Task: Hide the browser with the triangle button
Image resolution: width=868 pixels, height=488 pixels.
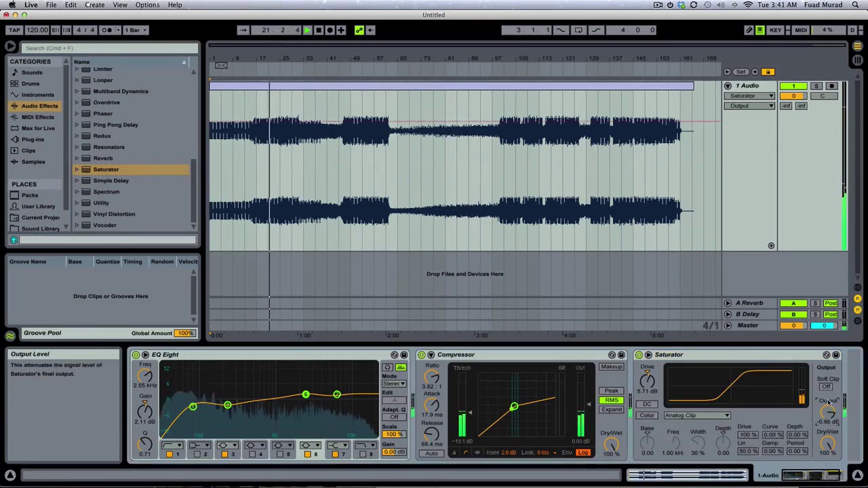Action: [x=10, y=47]
